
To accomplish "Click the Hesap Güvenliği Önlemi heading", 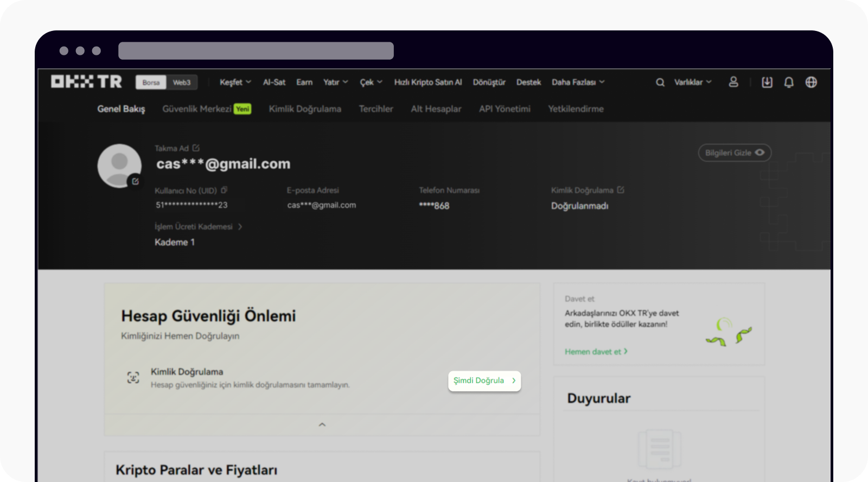I will click(x=208, y=316).
